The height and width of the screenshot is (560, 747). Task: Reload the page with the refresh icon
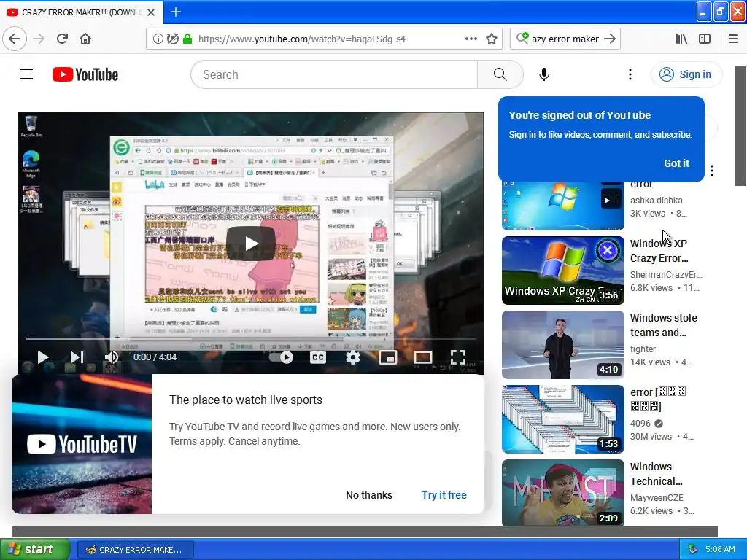click(x=62, y=39)
